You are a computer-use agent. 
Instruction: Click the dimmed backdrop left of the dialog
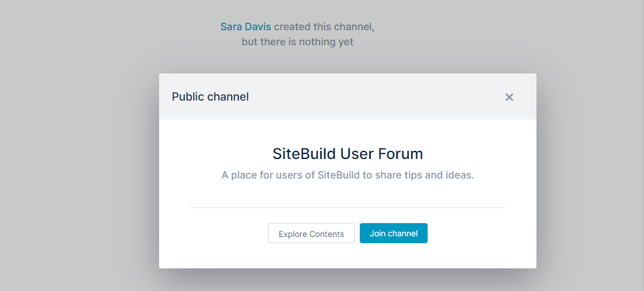coord(78,164)
